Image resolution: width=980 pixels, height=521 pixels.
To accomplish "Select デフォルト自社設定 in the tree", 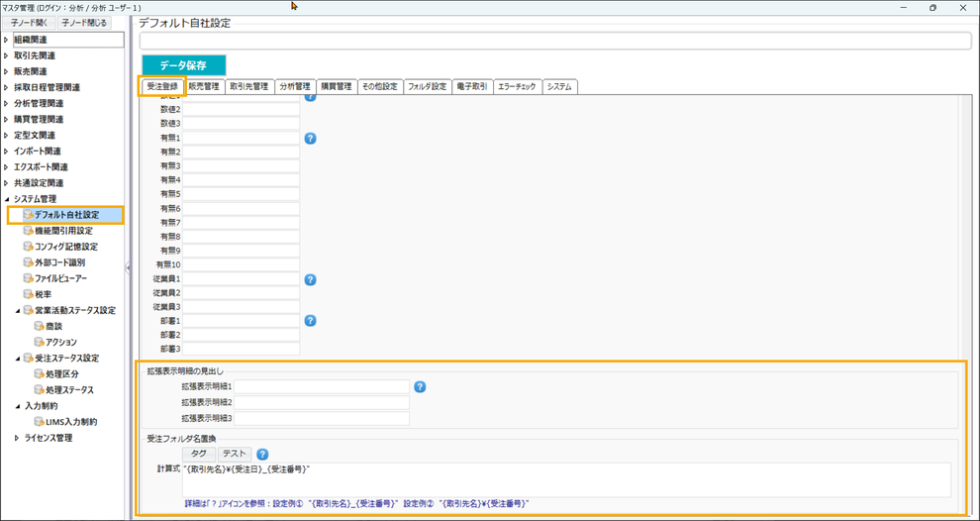I will click(66, 215).
